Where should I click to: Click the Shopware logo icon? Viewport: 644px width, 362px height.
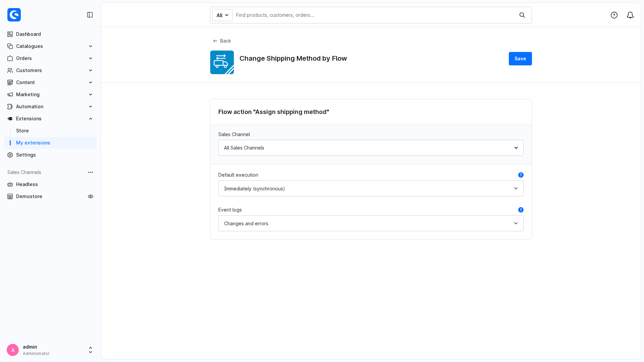(x=14, y=15)
